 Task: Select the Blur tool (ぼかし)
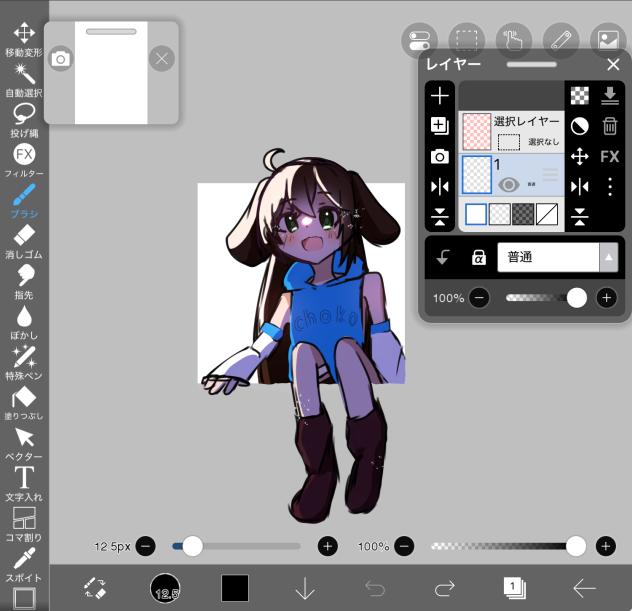(24, 322)
